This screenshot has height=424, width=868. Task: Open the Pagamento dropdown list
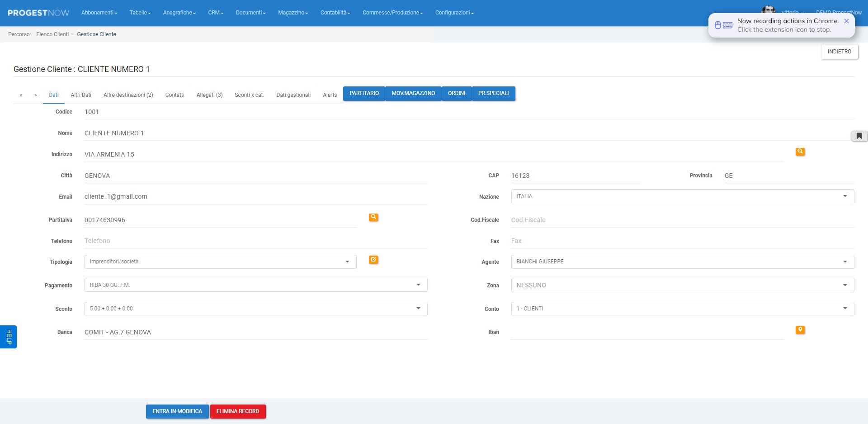(x=255, y=285)
